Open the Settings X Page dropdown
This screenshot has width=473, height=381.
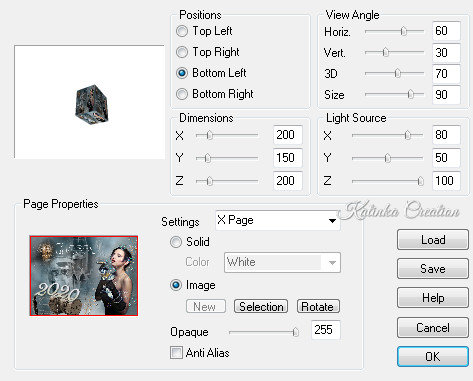(278, 220)
